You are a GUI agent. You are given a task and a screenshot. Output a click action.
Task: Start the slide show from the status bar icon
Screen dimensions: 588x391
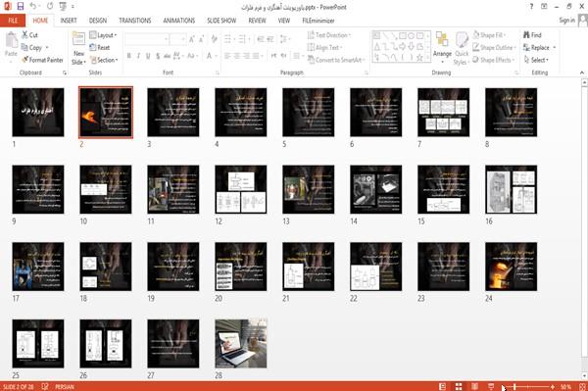click(491, 386)
